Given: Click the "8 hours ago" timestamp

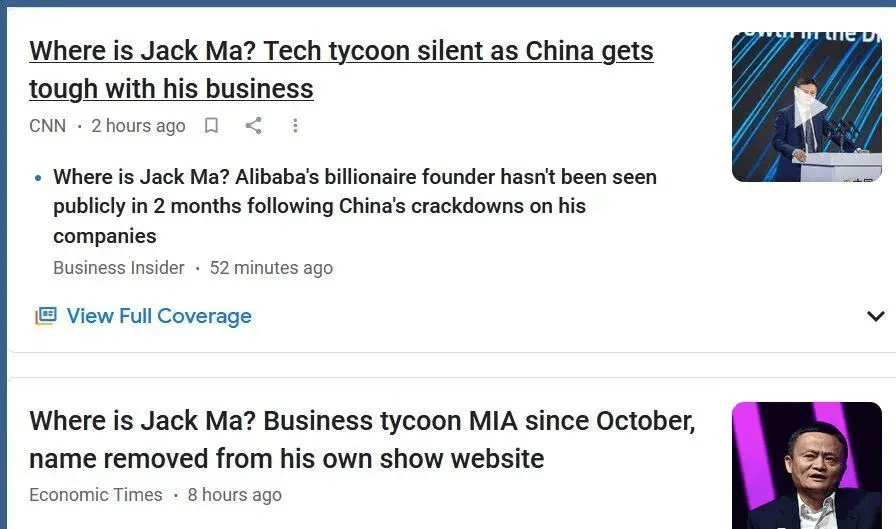Looking at the screenshot, I should tap(235, 495).
